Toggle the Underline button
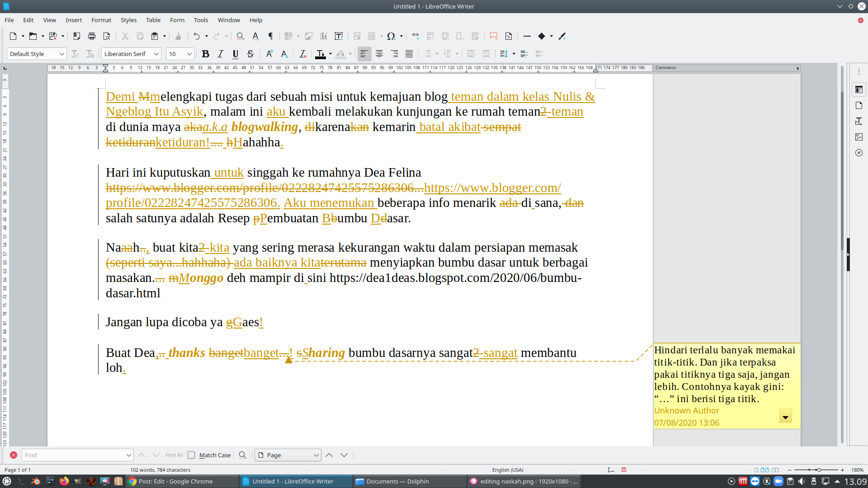 pos(235,54)
